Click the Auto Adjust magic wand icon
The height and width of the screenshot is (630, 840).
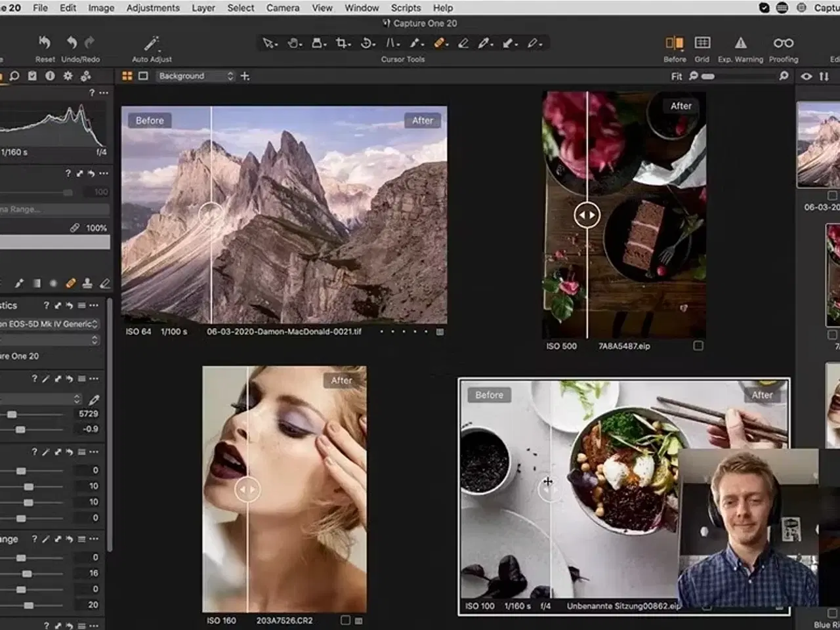click(x=152, y=43)
